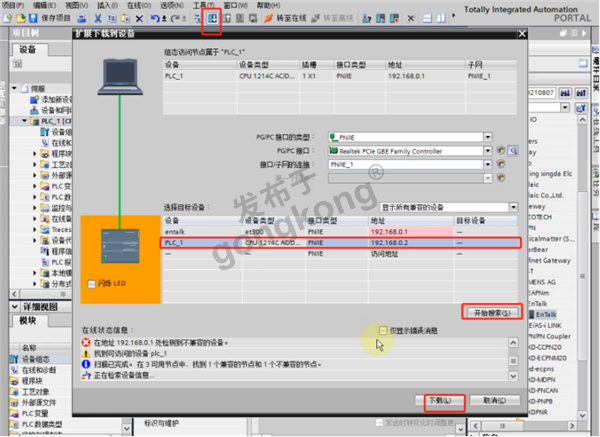Click the Redo arrow icon

pyautogui.click(x=175, y=18)
